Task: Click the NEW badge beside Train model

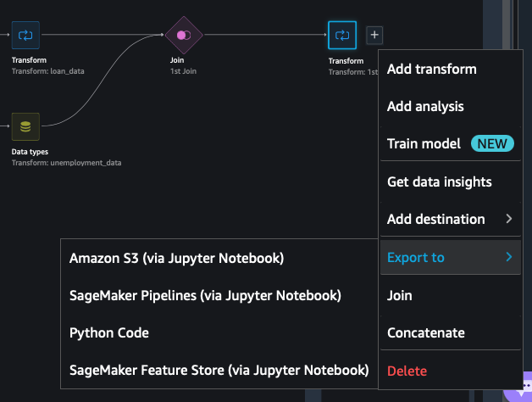Action: pos(492,143)
